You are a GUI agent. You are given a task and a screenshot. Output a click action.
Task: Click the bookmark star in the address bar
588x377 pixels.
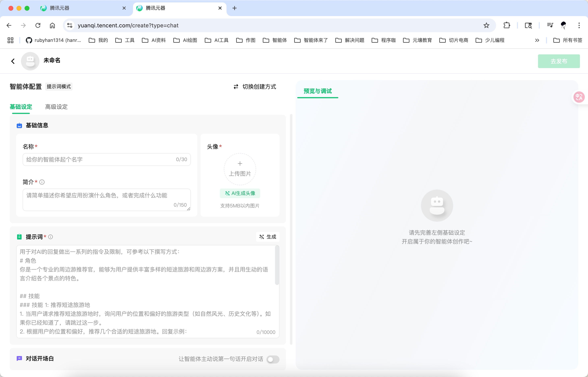(486, 25)
